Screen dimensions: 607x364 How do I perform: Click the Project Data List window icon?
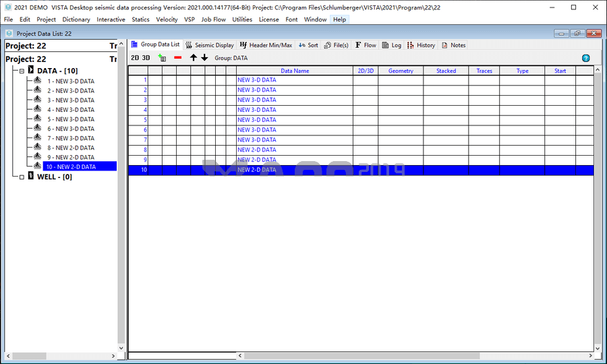pos(9,34)
